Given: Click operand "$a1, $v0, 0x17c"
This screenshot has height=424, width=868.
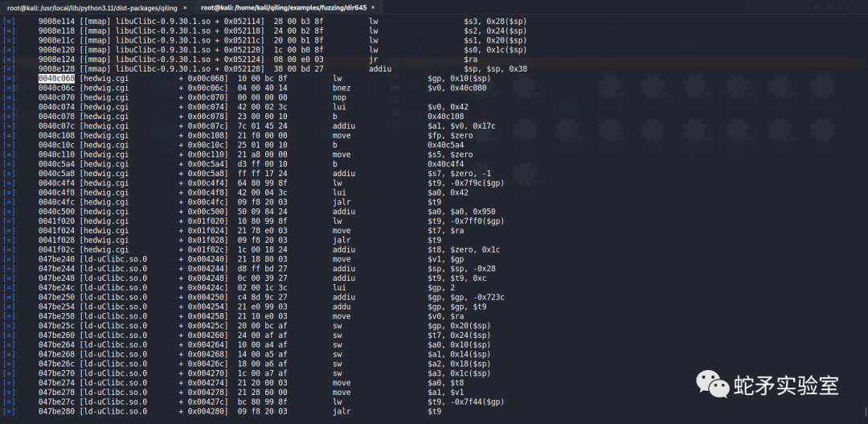Looking at the screenshot, I should point(461,126).
